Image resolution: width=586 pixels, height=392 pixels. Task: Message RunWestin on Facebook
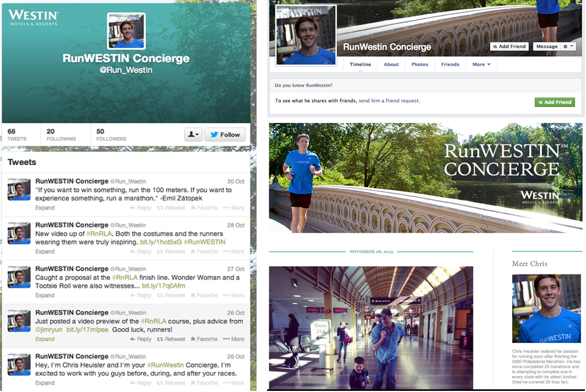pyautogui.click(x=547, y=46)
